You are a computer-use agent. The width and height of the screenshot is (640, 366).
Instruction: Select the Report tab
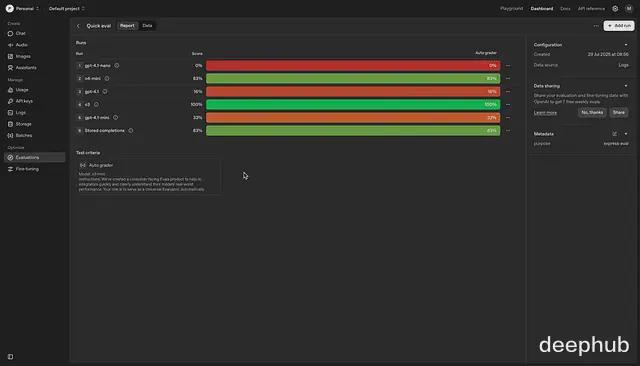127,26
